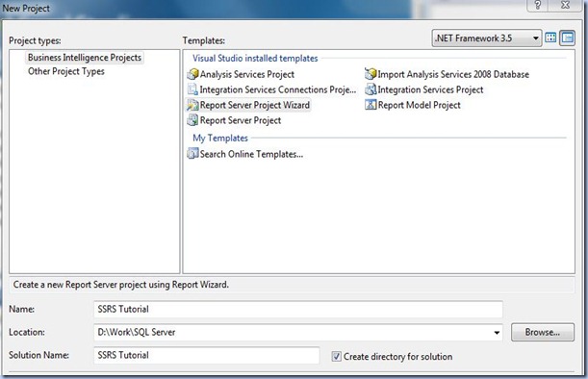Screen dimensions: 588x379
Task: Click the Search Online Templates... label
Action: 251,154
